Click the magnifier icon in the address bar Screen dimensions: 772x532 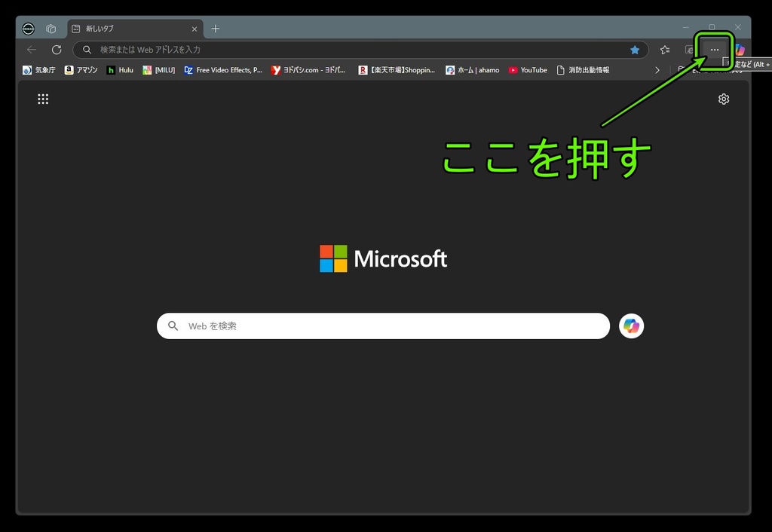pos(87,50)
